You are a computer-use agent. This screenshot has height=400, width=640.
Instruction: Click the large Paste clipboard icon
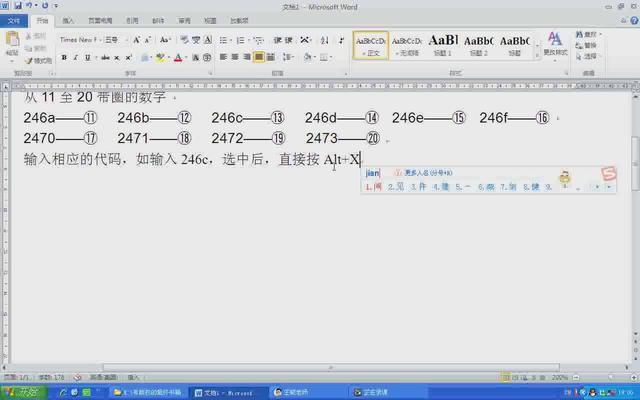(x=12, y=39)
